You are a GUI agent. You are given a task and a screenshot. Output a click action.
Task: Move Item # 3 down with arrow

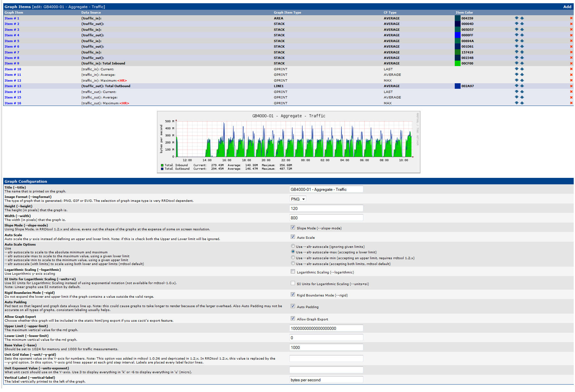[516, 29]
